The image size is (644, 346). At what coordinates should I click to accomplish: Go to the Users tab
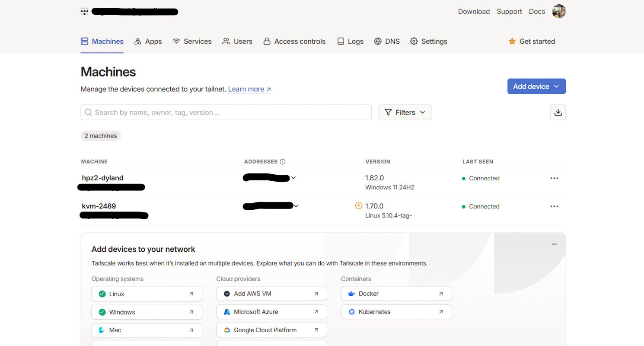coord(237,42)
